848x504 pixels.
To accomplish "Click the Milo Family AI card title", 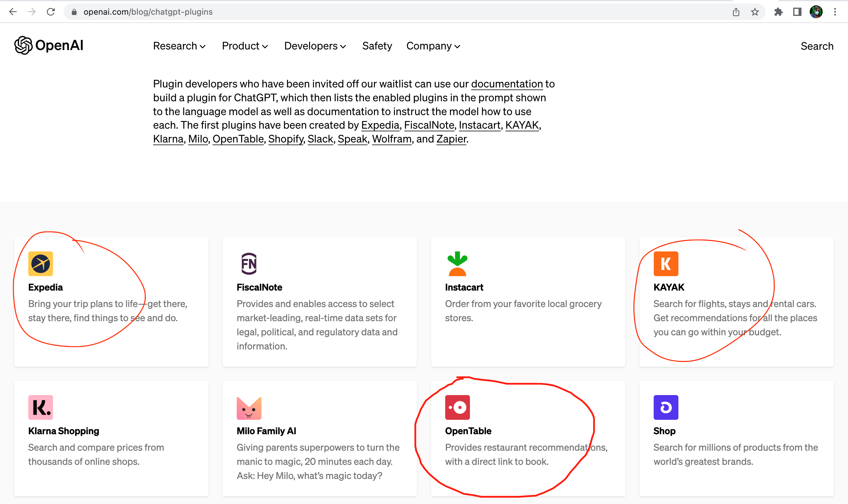I will click(x=266, y=431).
